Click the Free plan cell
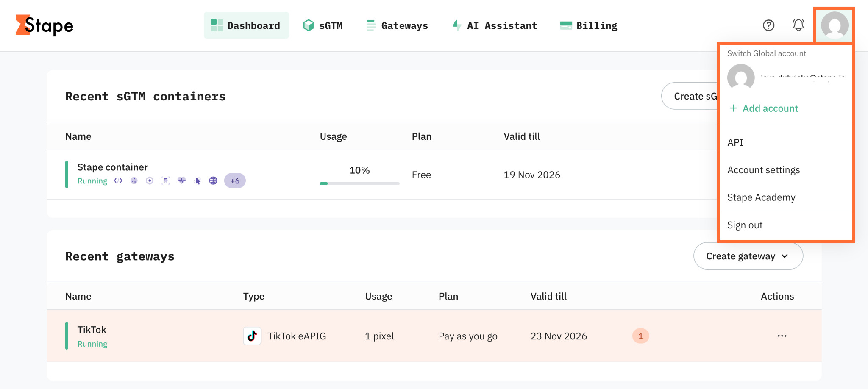The width and height of the screenshot is (868, 389). (x=421, y=175)
